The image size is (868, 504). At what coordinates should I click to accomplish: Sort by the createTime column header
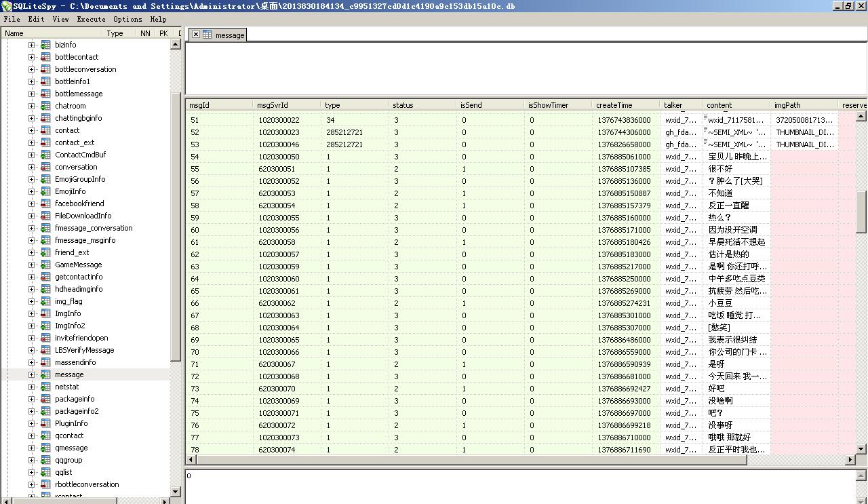[x=614, y=105]
